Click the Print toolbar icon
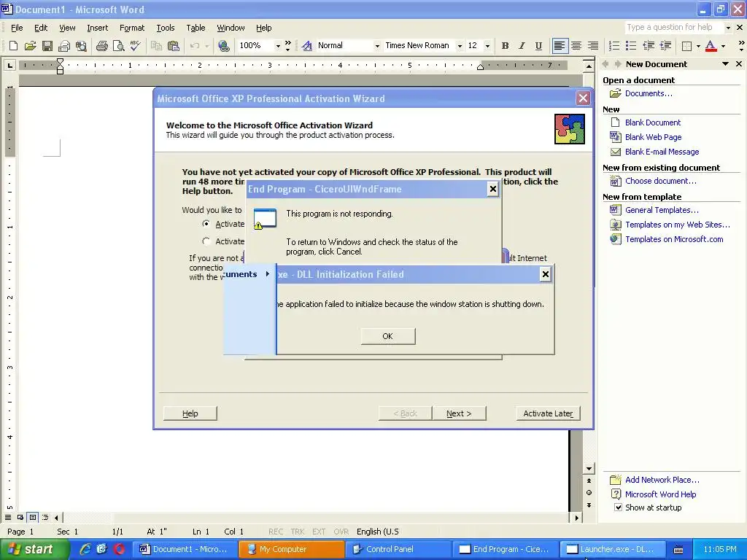Screen dimensions: 747x560 [x=102, y=46]
